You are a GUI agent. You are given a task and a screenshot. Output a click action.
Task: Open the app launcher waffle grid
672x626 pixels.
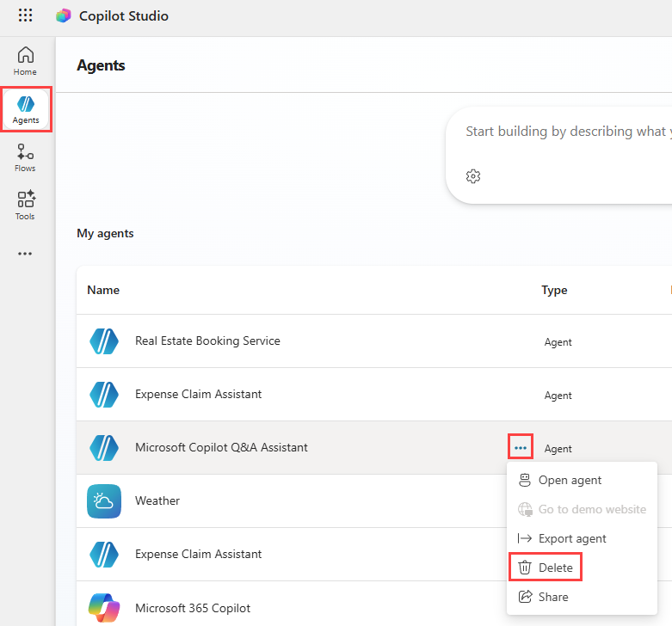coord(26,15)
